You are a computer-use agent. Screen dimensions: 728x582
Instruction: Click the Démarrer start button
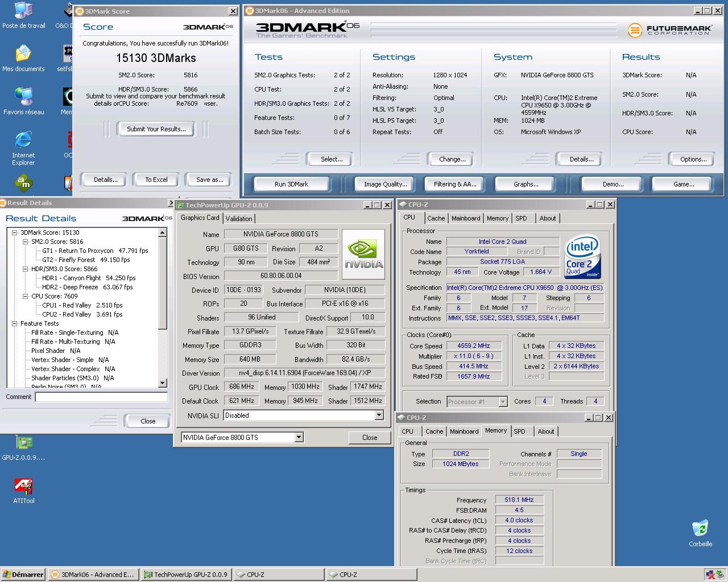click(x=23, y=575)
